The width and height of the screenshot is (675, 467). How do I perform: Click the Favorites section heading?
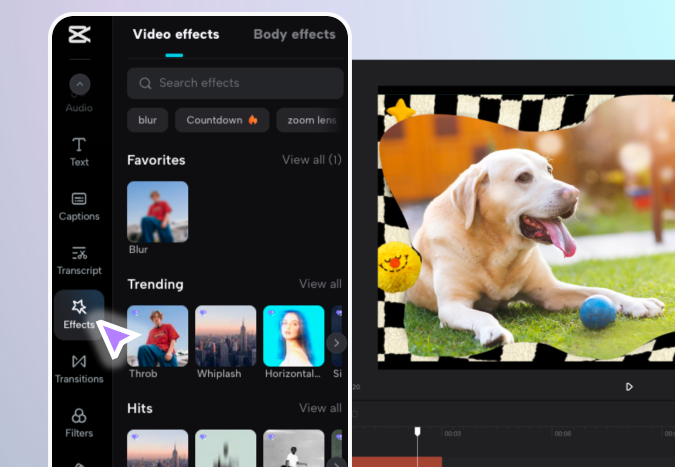[156, 160]
